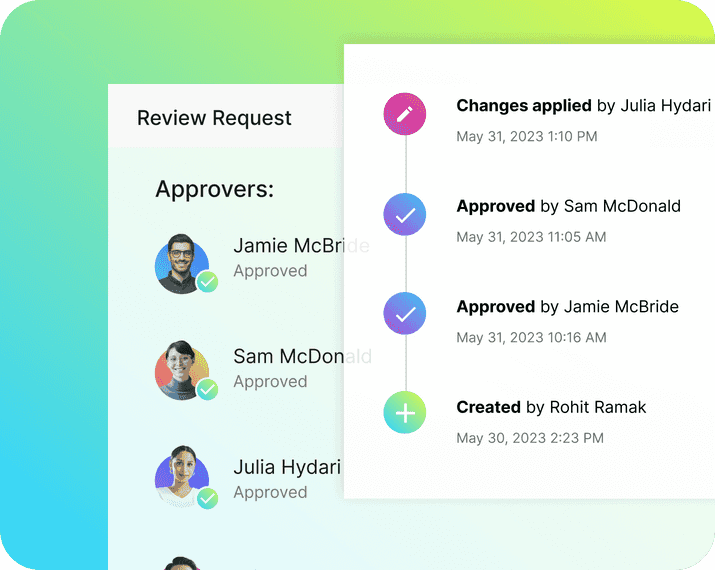
Task: Click Sam McDonald's green approved badge
Action: [207, 389]
